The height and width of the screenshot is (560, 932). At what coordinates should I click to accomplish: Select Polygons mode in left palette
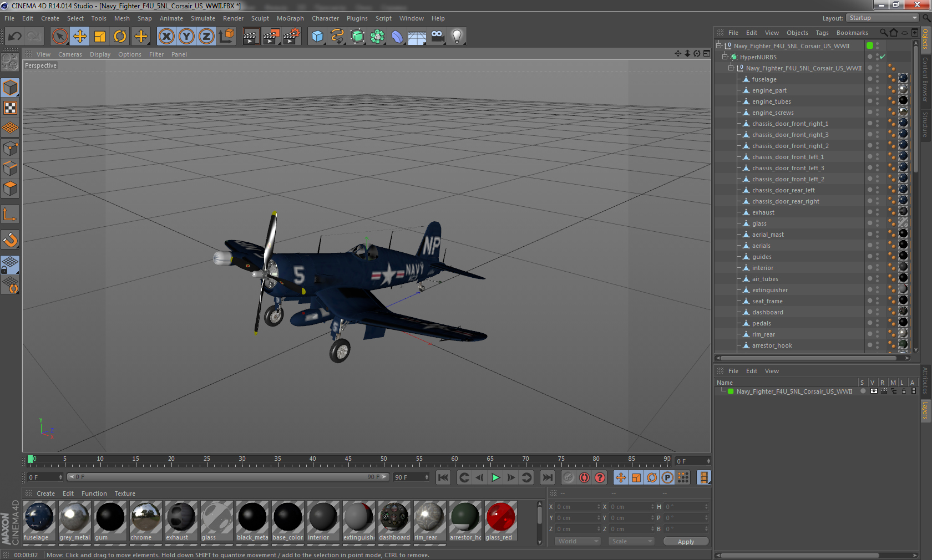11,189
